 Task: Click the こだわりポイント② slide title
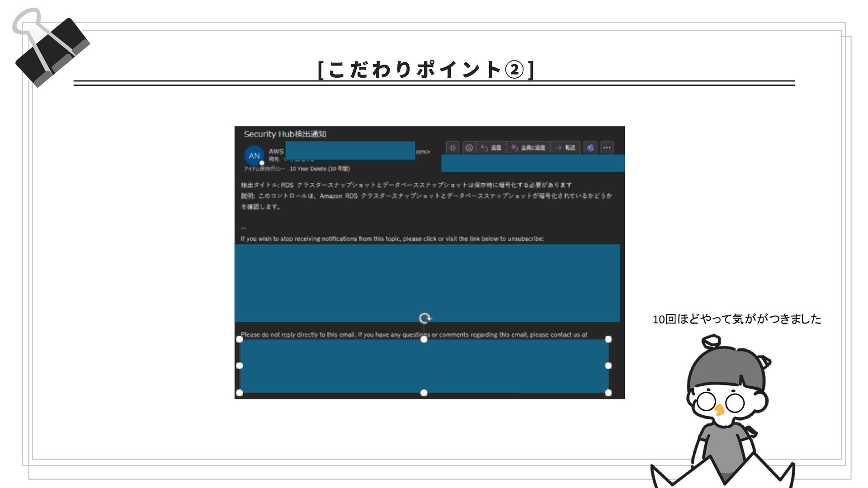click(426, 70)
